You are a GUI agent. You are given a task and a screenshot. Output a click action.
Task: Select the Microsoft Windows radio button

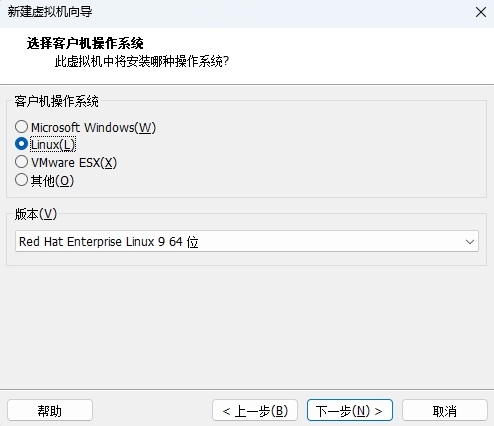[x=21, y=127]
